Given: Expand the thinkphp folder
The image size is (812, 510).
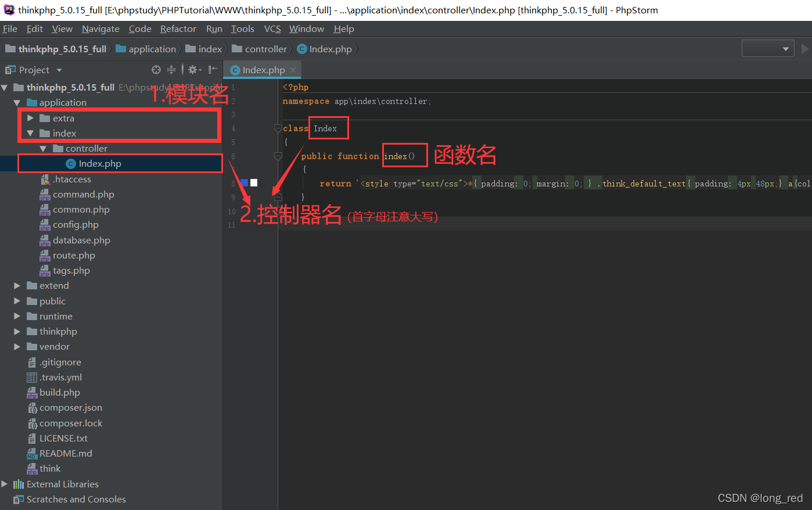Looking at the screenshot, I should [17, 332].
